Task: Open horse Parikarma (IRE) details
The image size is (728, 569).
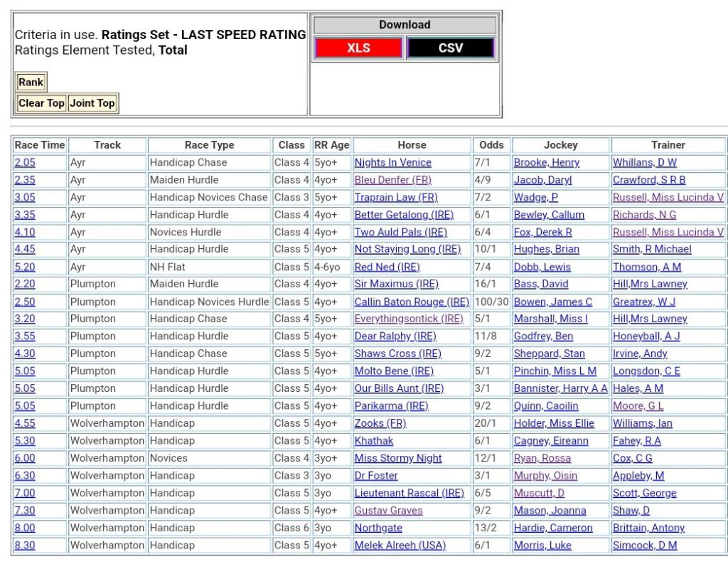Action: [391, 406]
